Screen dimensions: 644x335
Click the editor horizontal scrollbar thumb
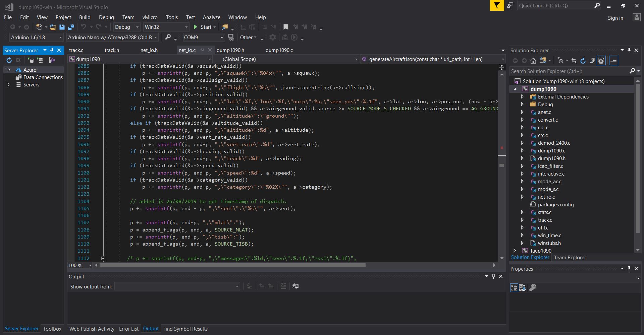pyautogui.click(x=232, y=265)
